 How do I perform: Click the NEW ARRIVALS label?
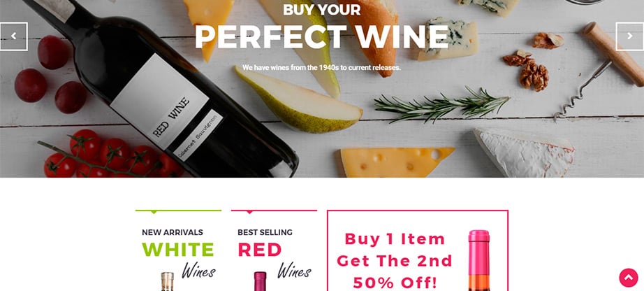pyautogui.click(x=173, y=232)
